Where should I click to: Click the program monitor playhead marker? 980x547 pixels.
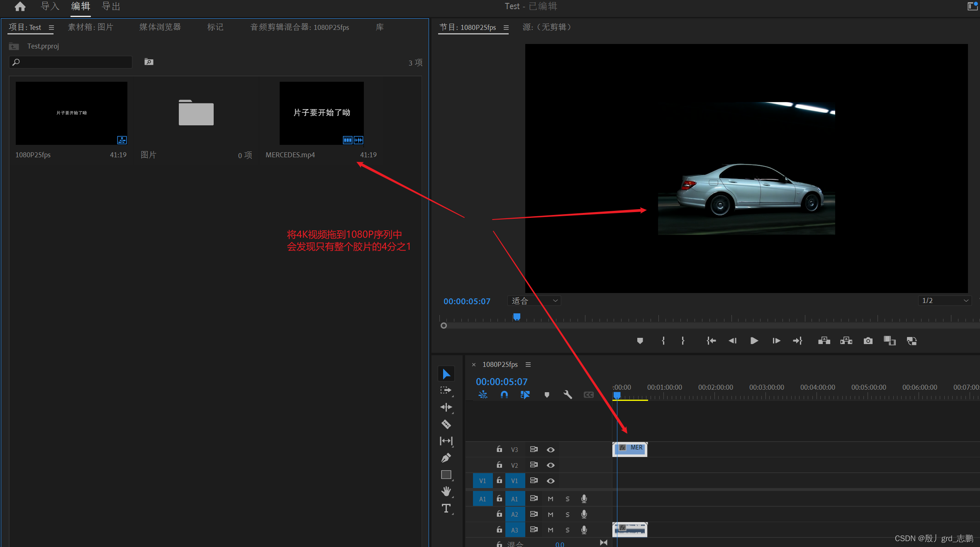[x=517, y=317]
